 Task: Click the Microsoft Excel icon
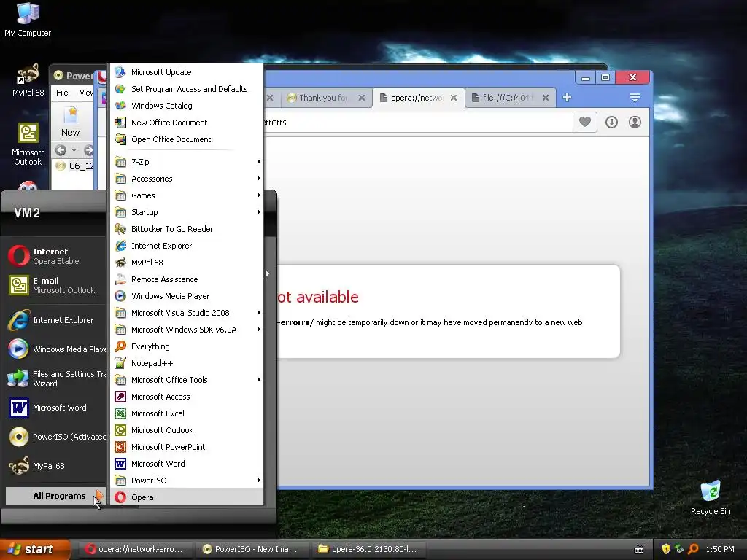tap(120, 413)
